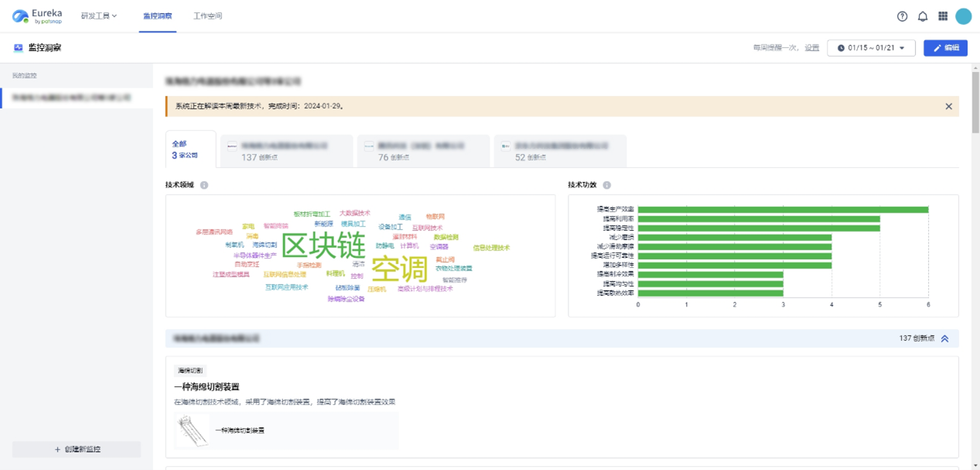Image resolution: width=980 pixels, height=470 pixels.
Task: Click the 区块链 word in the word cloud
Action: pos(323,245)
